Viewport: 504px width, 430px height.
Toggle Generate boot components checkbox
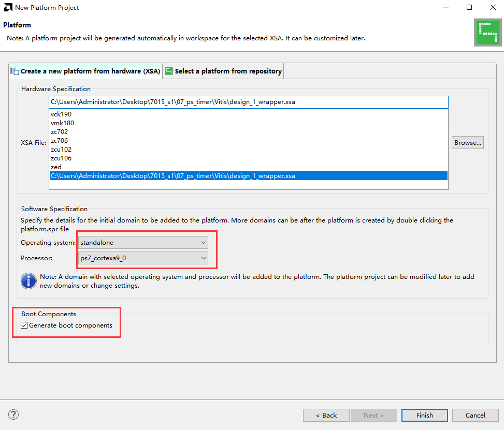(x=24, y=325)
